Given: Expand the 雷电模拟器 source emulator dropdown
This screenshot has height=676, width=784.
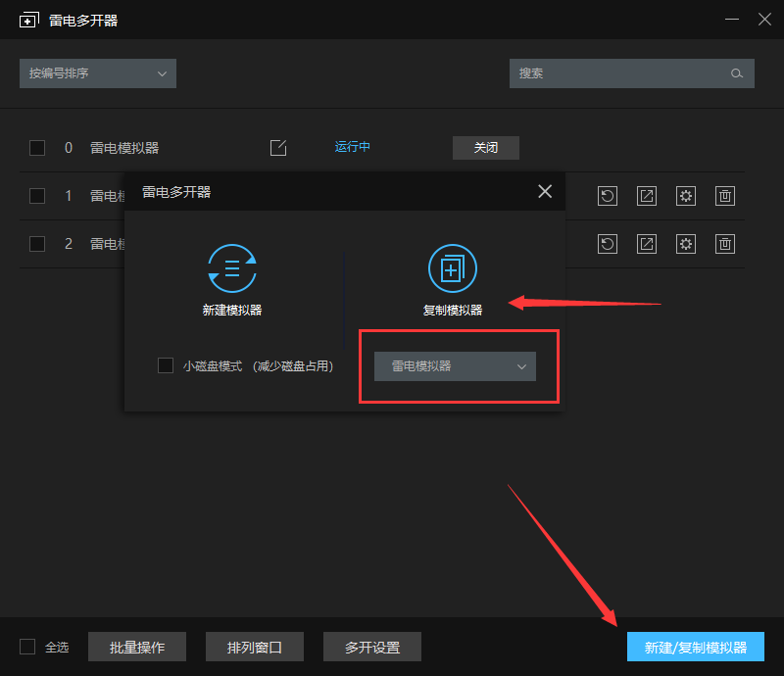Looking at the screenshot, I should click(x=455, y=366).
